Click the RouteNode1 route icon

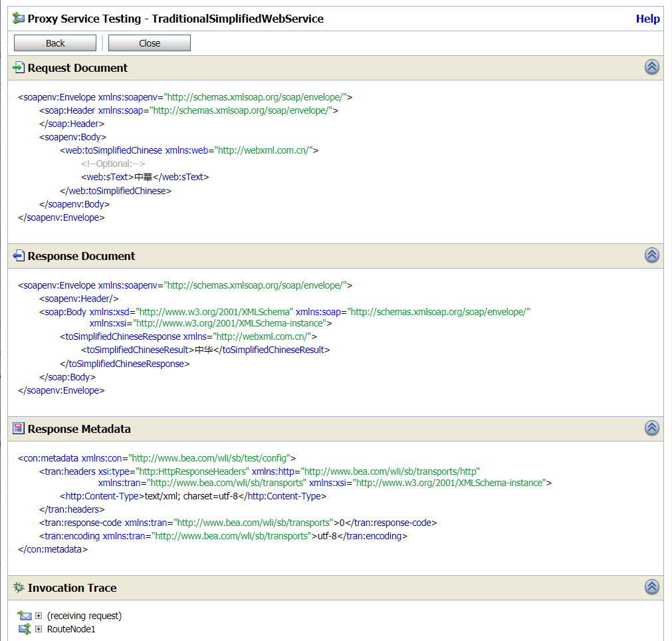(x=25, y=629)
